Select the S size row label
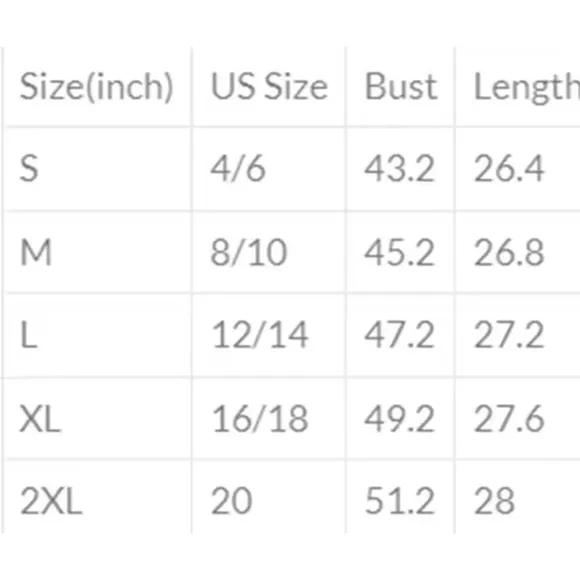The width and height of the screenshot is (580, 580). tap(29, 169)
